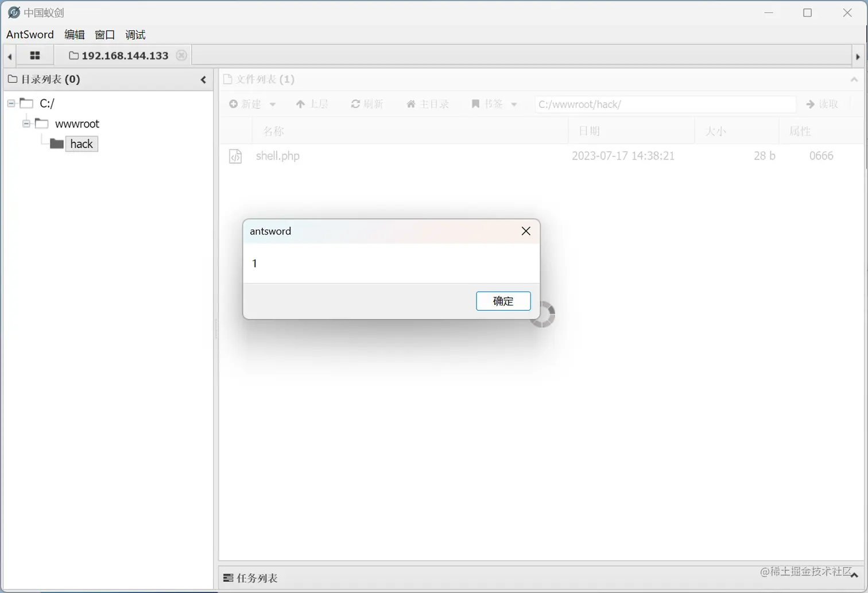Image resolution: width=868 pixels, height=593 pixels.
Task: Minimize the 中国蚁剑 window
Action: (769, 13)
